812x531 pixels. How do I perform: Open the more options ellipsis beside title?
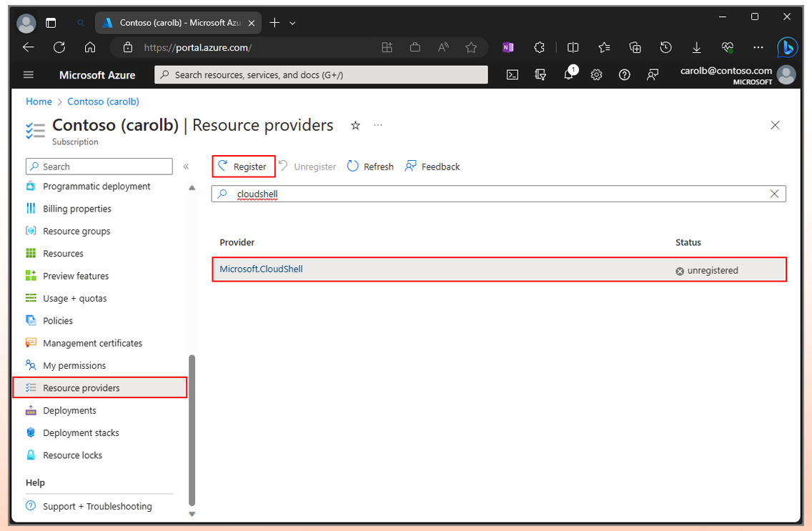click(x=378, y=126)
